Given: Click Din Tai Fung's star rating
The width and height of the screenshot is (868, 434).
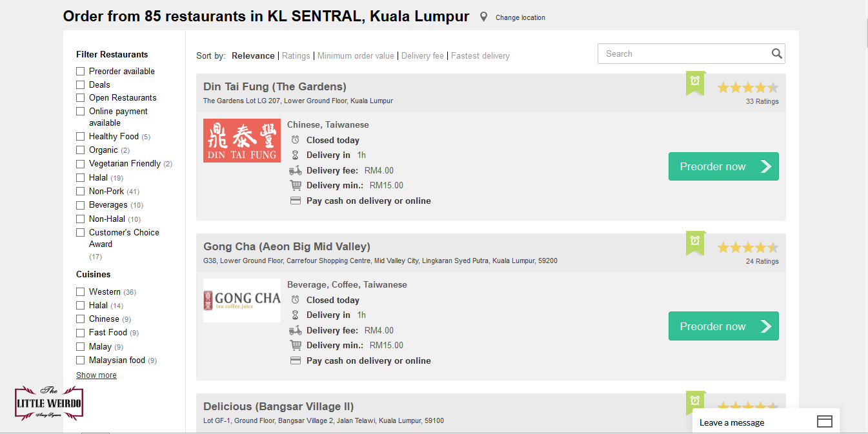Looking at the screenshot, I should pyautogui.click(x=747, y=88).
